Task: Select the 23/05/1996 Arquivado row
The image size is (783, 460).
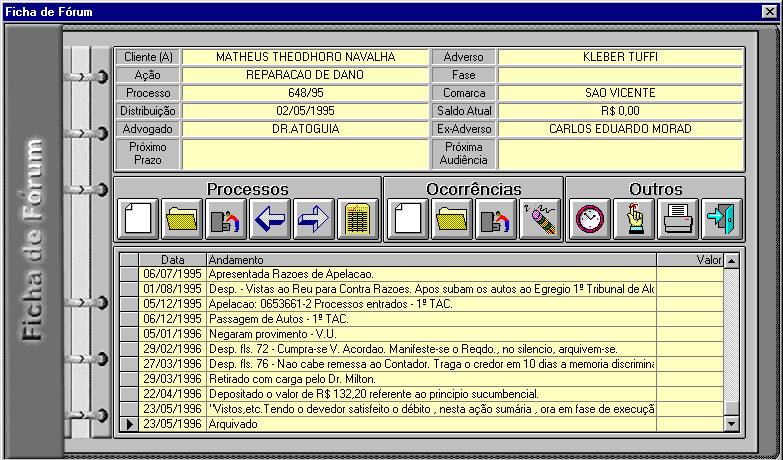Action: (x=430, y=424)
